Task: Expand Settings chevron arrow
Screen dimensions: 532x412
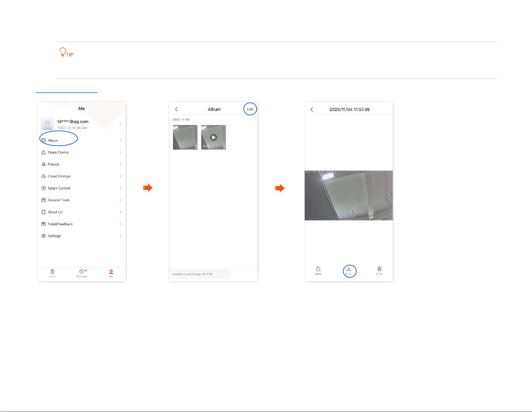Action: [x=121, y=236]
